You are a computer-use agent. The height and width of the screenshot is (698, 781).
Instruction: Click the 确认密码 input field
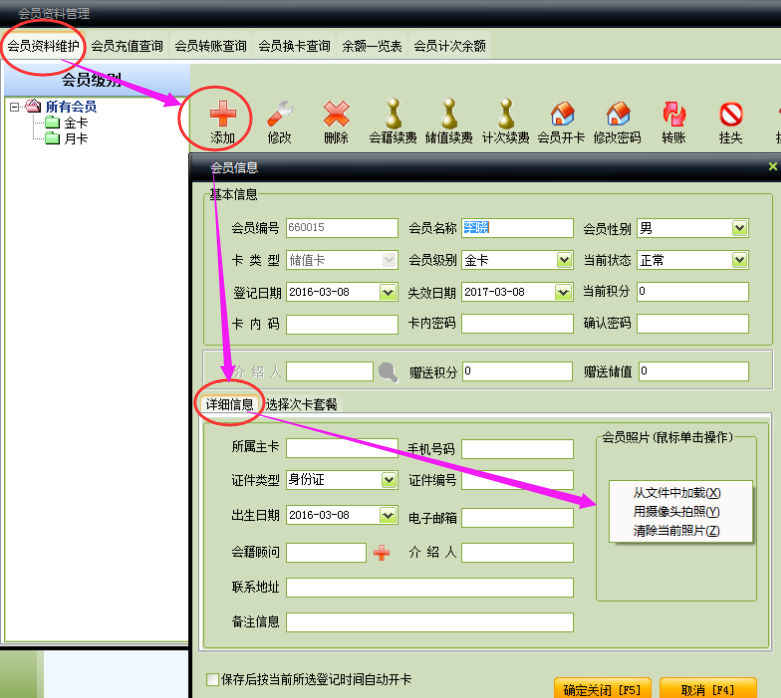point(693,324)
